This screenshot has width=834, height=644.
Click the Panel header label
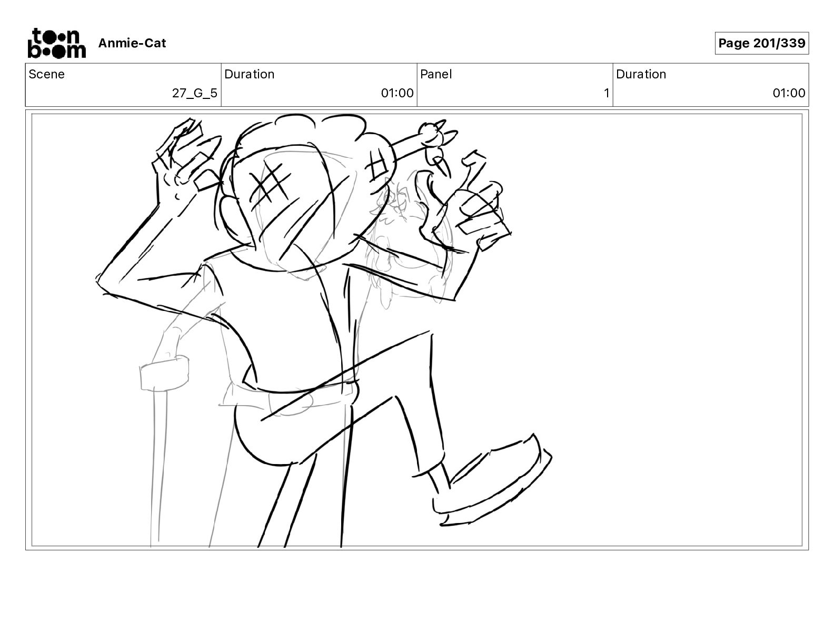436,74
